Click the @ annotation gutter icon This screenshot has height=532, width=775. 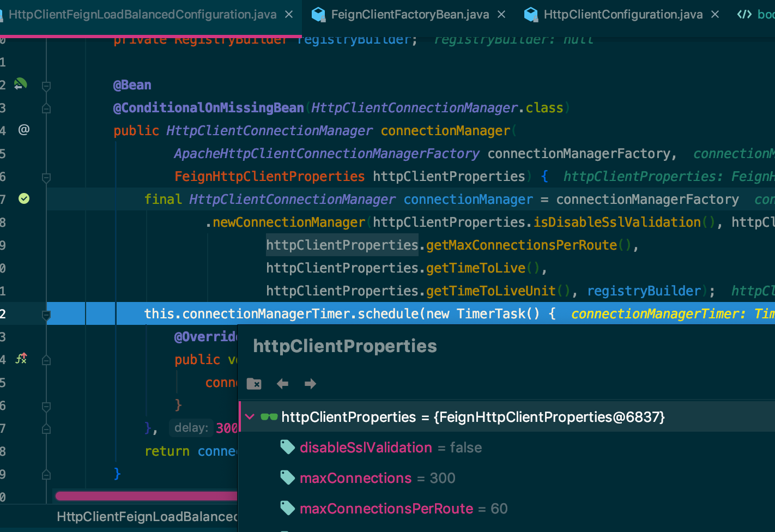[x=24, y=130]
